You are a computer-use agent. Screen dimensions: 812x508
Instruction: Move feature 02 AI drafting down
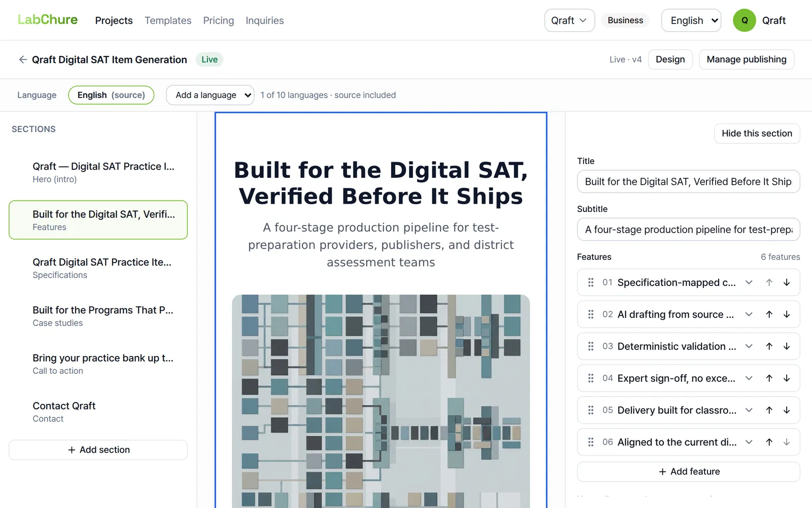787,314
